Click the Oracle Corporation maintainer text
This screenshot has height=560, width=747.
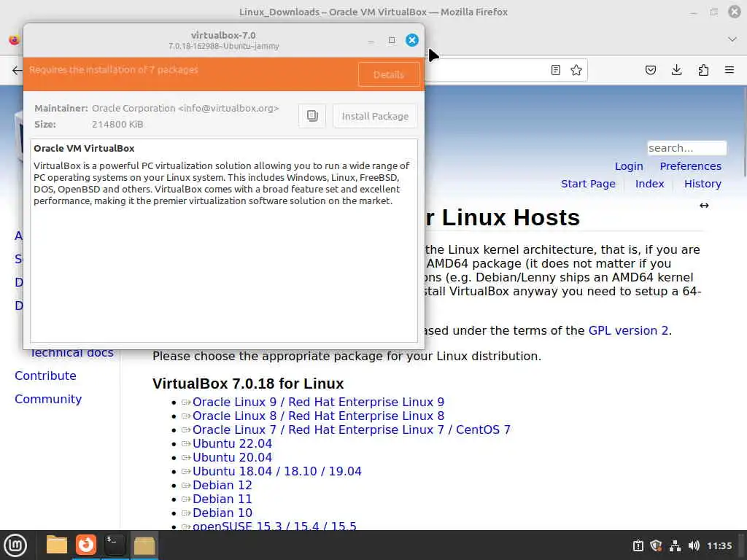(185, 108)
